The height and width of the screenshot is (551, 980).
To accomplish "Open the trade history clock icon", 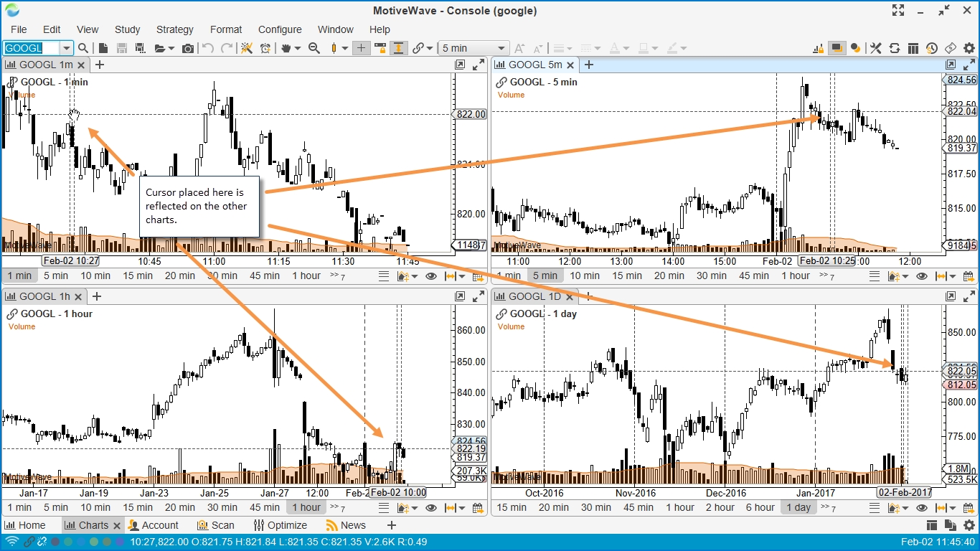I will coord(931,48).
